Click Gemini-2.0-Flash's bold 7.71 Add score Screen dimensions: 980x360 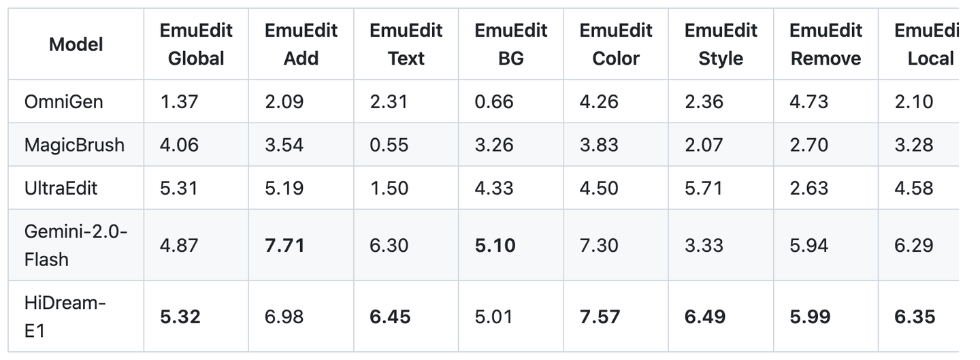(284, 245)
